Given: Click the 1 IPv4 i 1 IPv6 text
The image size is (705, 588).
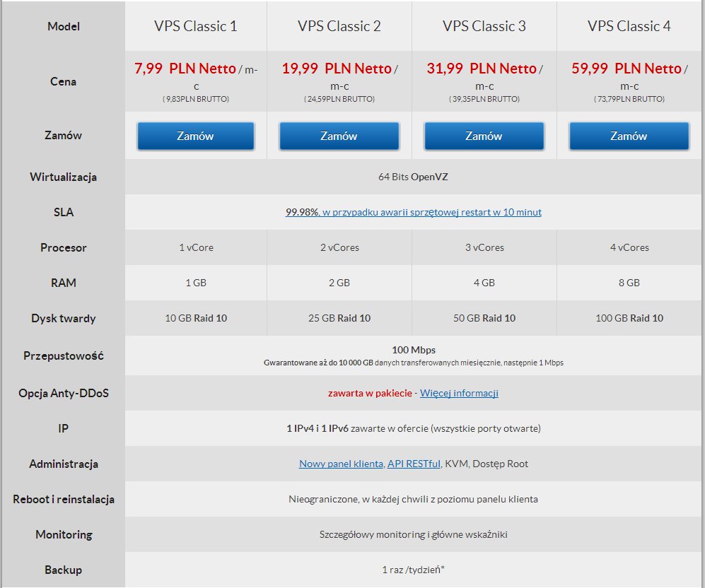Looking at the screenshot, I should click(x=317, y=428).
